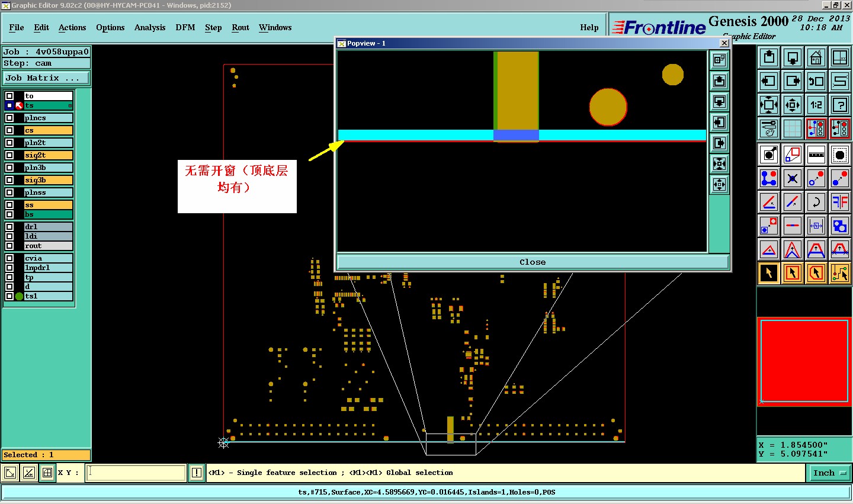Click the question mark help icon
The height and width of the screenshot is (504, 853).
(840, 105)
